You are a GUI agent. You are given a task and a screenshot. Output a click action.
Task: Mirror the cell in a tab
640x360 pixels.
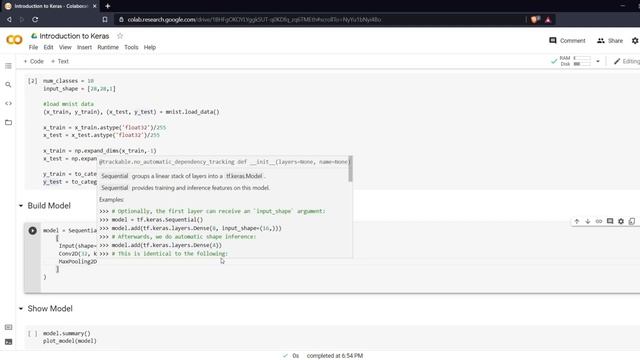632,221
